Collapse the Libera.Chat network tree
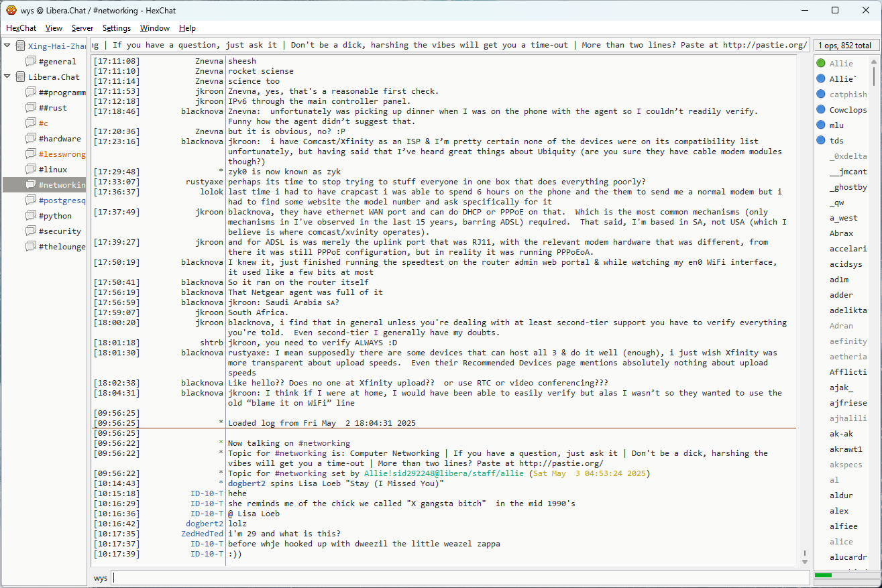 [7, 77]
